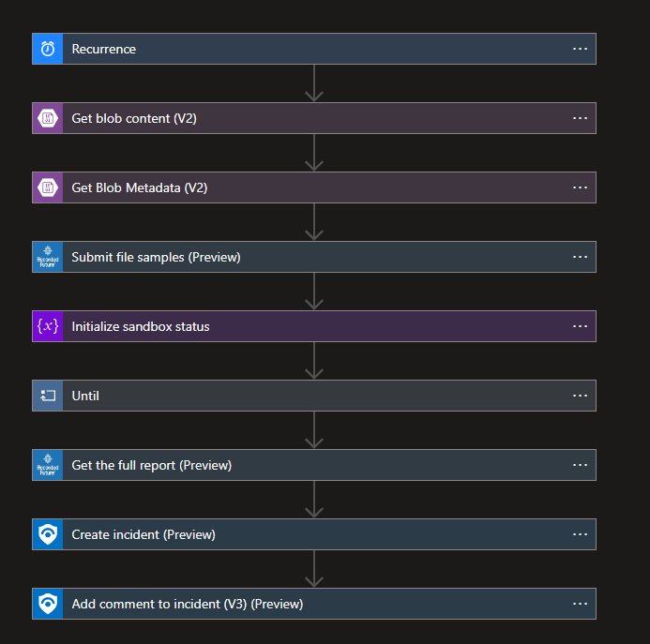Click the Recorded Future icon on Get the full report
The image size is (650, 644).
[x=48, y=465]
